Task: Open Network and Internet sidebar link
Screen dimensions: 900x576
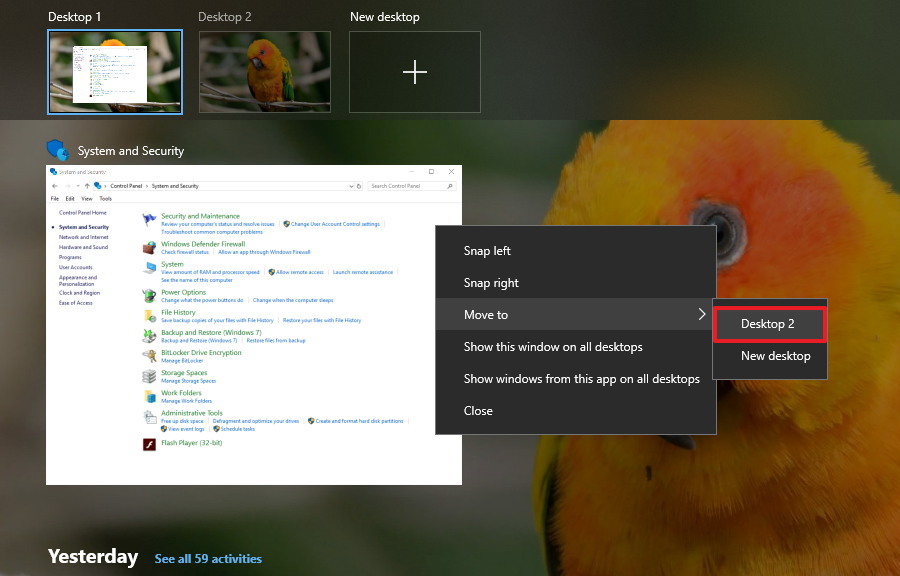Action: pyautogui.click(x=83, y=237)
